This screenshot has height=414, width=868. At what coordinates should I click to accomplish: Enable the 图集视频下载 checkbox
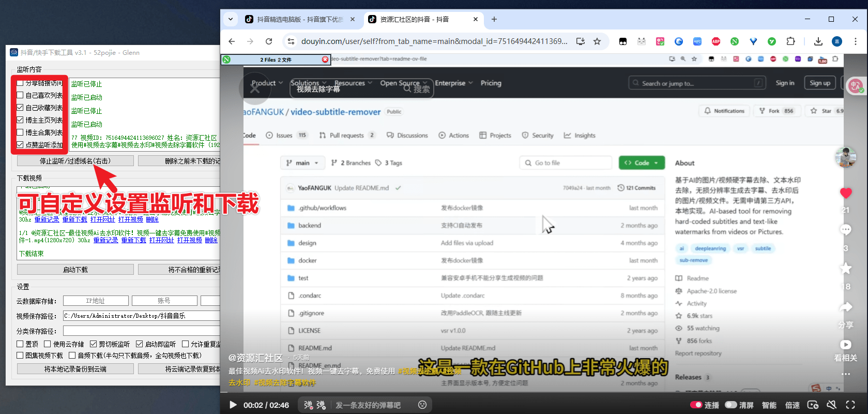(20, 356)
